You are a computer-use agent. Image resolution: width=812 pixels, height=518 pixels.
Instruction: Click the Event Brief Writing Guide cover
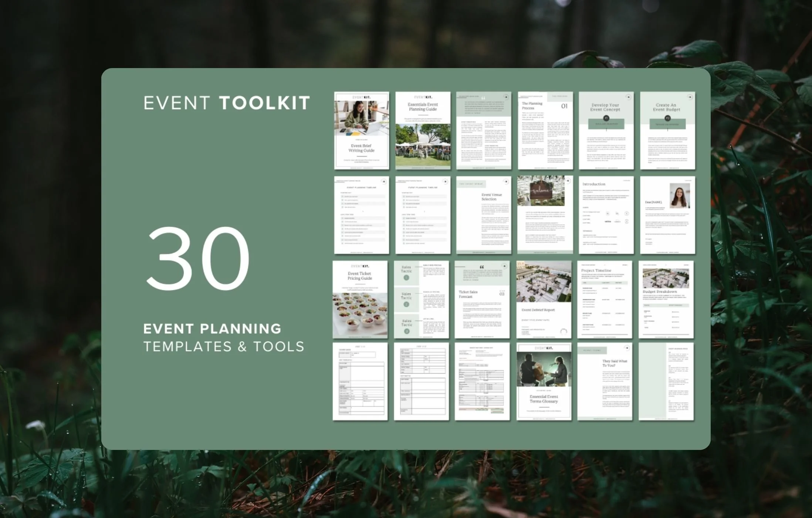361,131
